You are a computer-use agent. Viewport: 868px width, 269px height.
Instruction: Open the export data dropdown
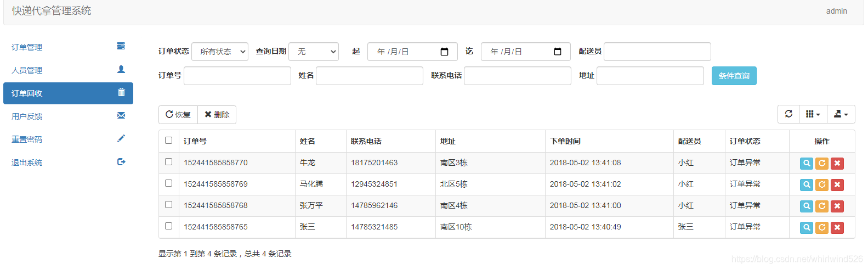[x=841, y=114]
